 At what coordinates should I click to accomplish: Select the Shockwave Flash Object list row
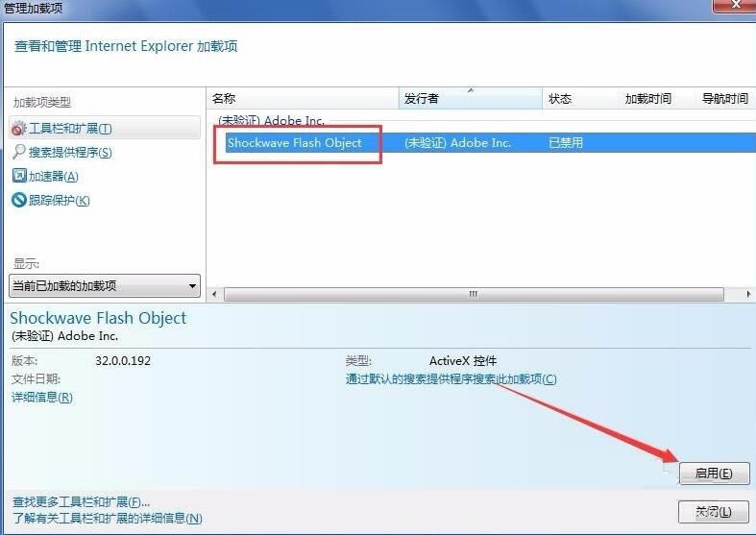click(x=490, y=143)
